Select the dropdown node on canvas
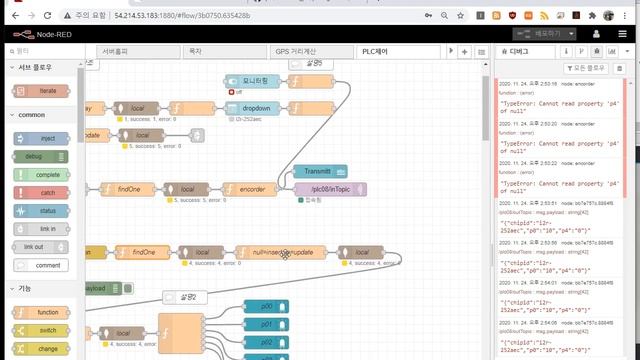 click(x=252, y=109)
